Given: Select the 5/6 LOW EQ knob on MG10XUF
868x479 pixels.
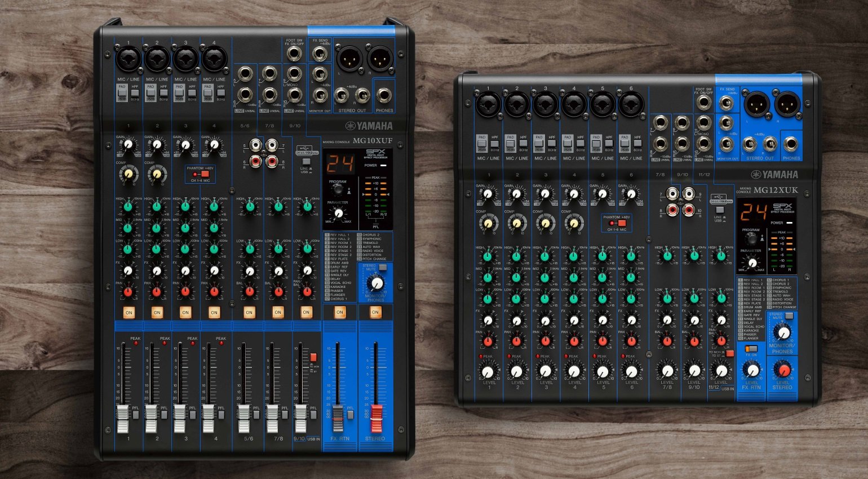Looking at the screenshot, I should pos(249,249).
